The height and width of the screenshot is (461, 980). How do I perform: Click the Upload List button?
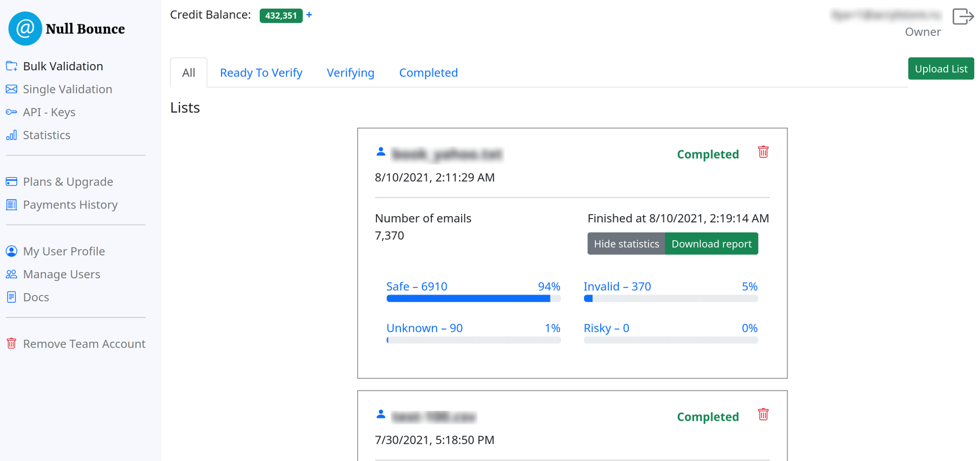tap(941, 69)
